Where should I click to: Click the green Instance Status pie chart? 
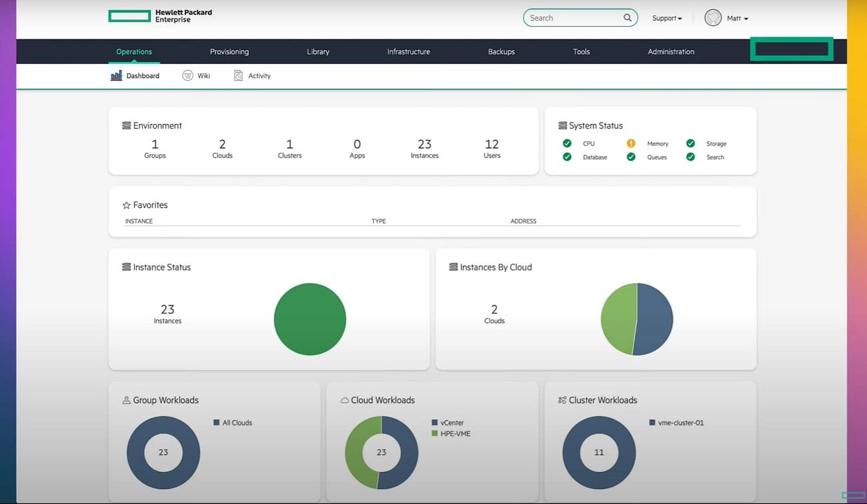pos(310,319)
